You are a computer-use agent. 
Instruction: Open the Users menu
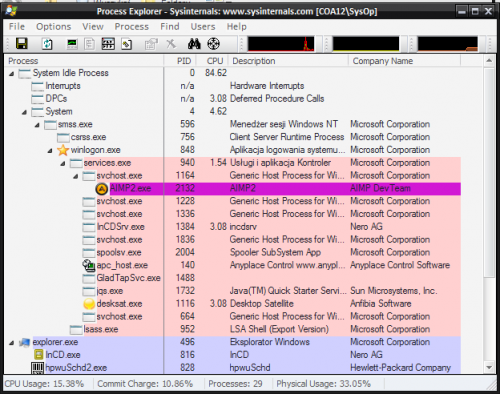(203, 27)
